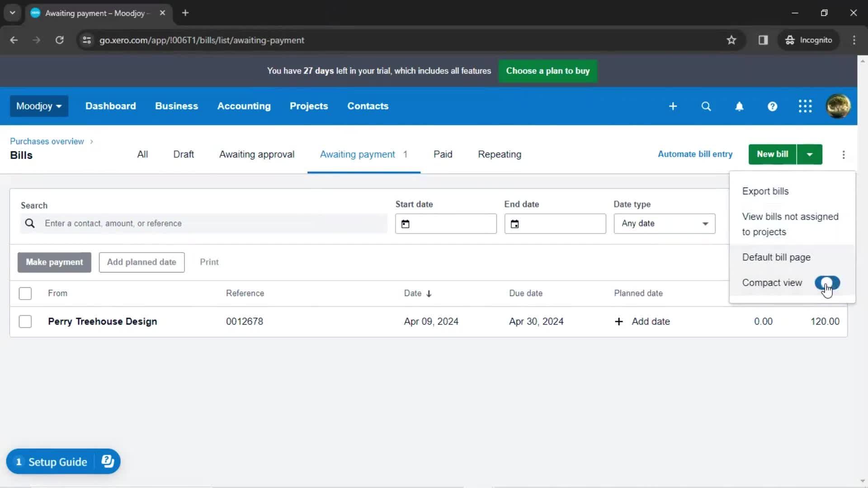868x488 pixels.
Task: Close the Awaiting payment browser tab
Action: tap(162, 13)
